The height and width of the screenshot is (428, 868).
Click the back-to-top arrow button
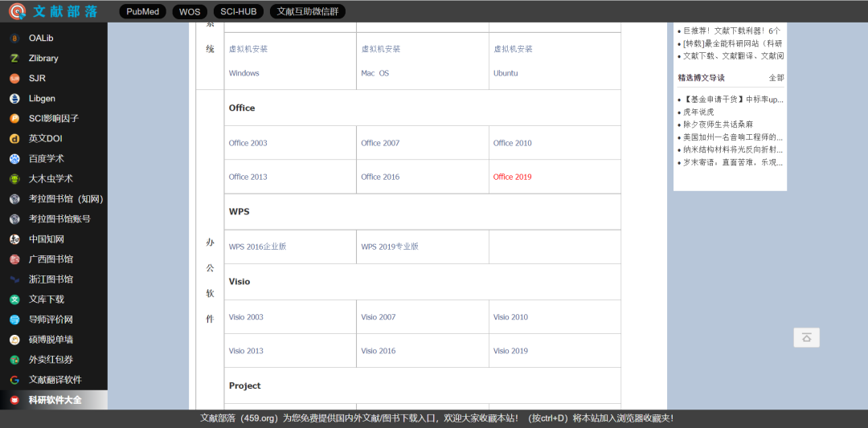click(x=807, y=337)
